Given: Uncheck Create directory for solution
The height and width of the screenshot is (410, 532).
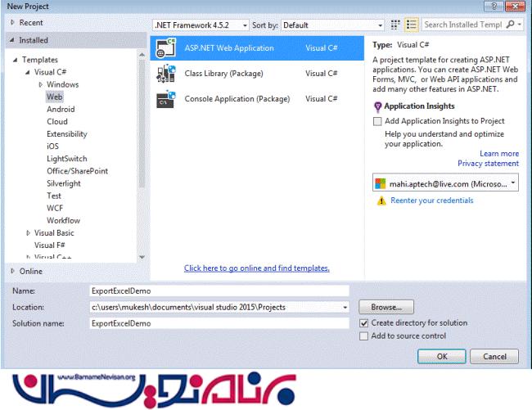Looking at the screenshot, I should (363, 323).
